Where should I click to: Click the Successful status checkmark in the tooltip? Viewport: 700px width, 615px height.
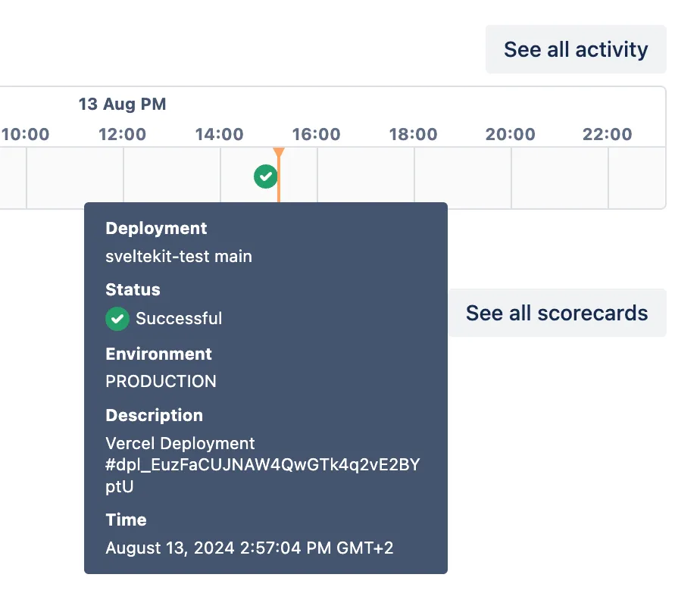pos(117,319)
